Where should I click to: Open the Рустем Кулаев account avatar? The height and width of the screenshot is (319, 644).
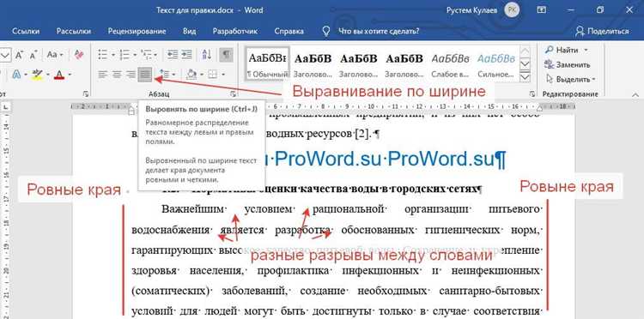pyautogui.click(x=512, y=9)
